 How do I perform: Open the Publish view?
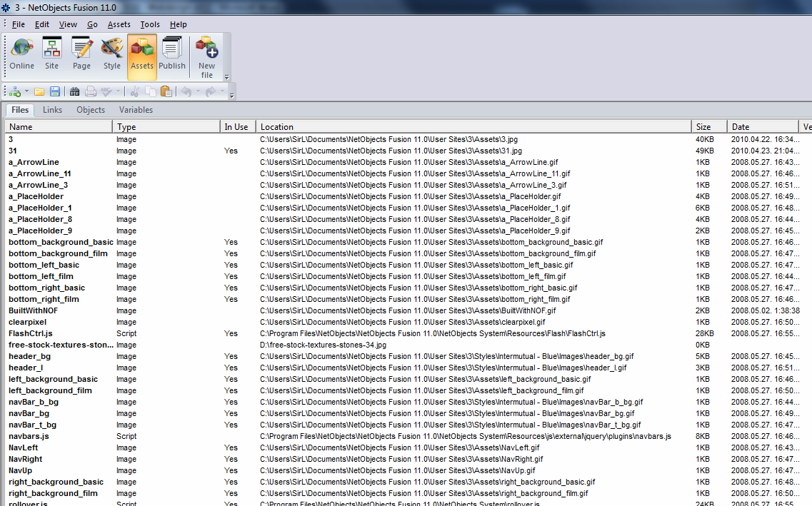click(172, 54)
